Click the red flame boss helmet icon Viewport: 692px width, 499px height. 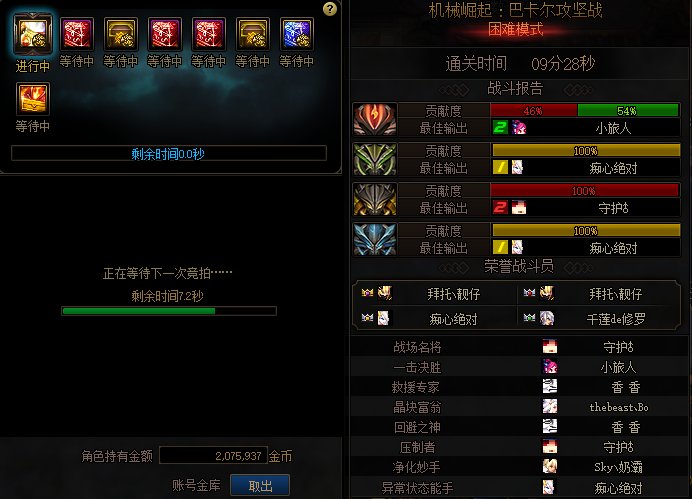click(375, 119)
